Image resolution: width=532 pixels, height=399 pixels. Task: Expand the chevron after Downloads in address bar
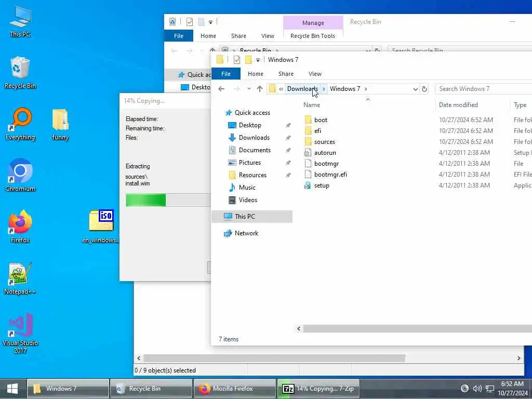[x=324, y=89]
